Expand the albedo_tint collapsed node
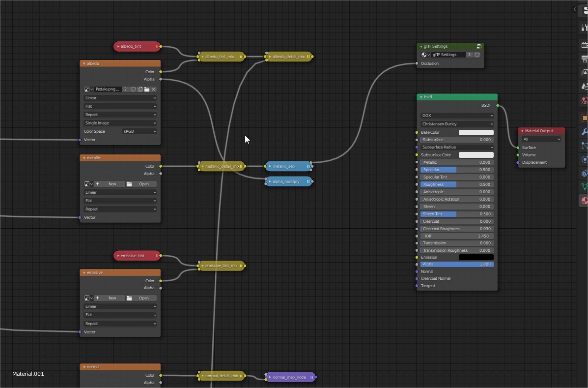 118,46
